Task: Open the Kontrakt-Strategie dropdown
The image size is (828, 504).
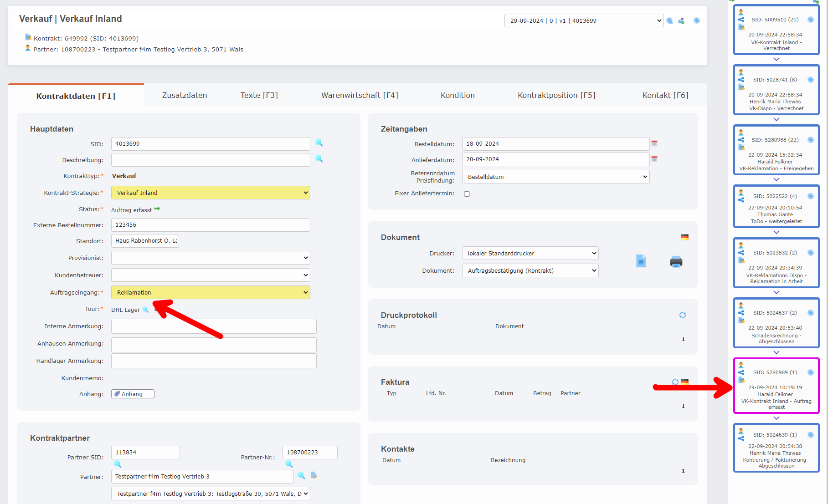Action: pyautogui.click(x=211, y=193)
